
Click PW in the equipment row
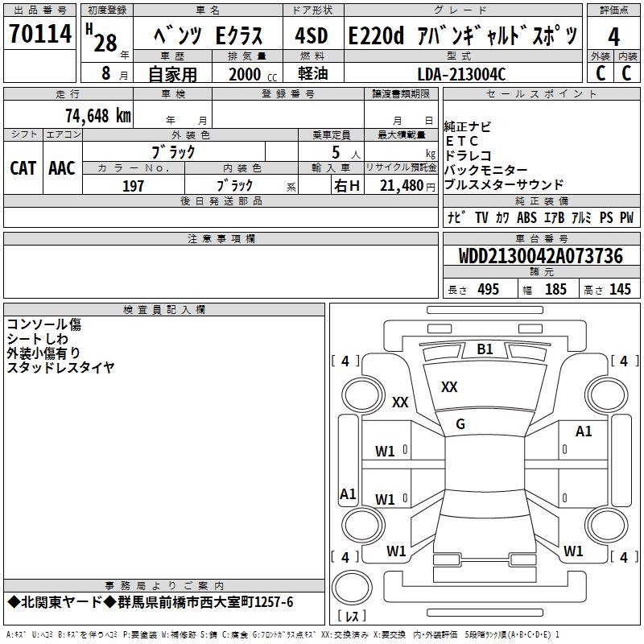click(627, 217)
